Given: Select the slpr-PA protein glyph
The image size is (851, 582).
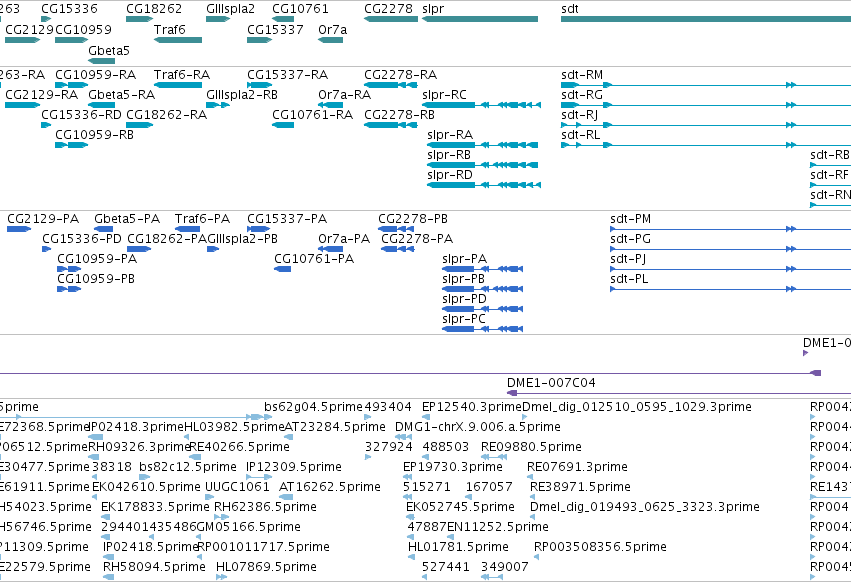Looking at the screenshot, I should click(482, 269).
